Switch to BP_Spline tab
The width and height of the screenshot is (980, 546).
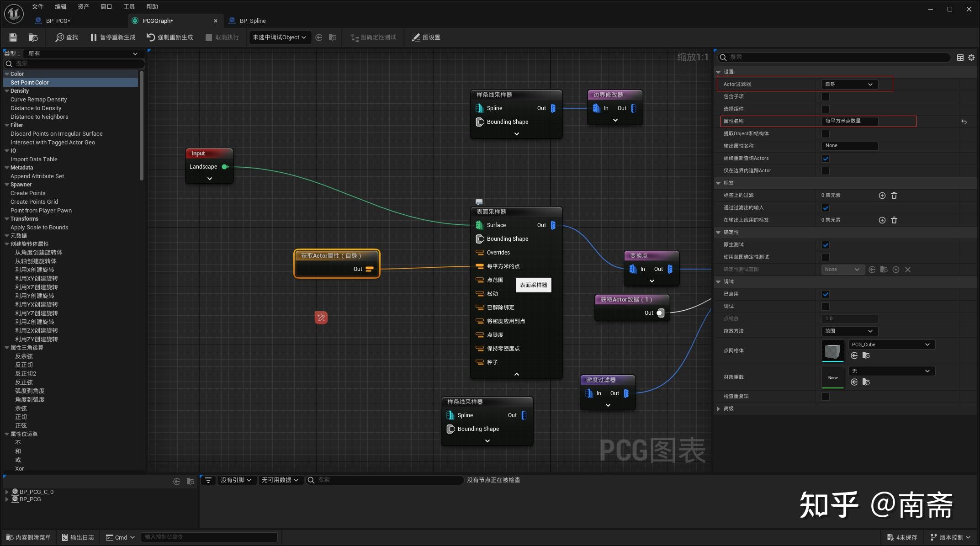252,21
